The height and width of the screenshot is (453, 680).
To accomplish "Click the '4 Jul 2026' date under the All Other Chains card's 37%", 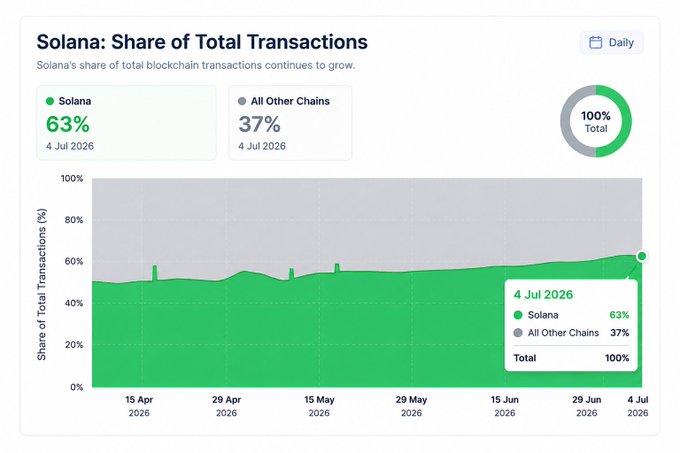I will pyautogui.click(x=262, y=146).
